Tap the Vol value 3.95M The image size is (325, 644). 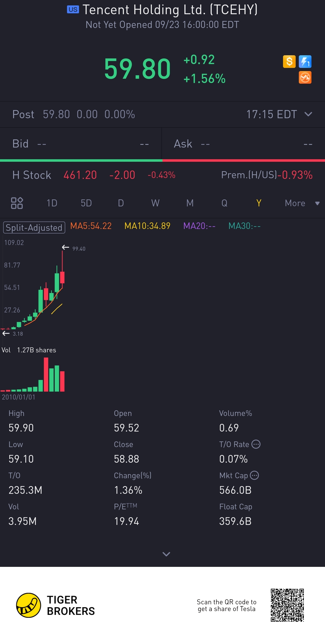[23, 521]
